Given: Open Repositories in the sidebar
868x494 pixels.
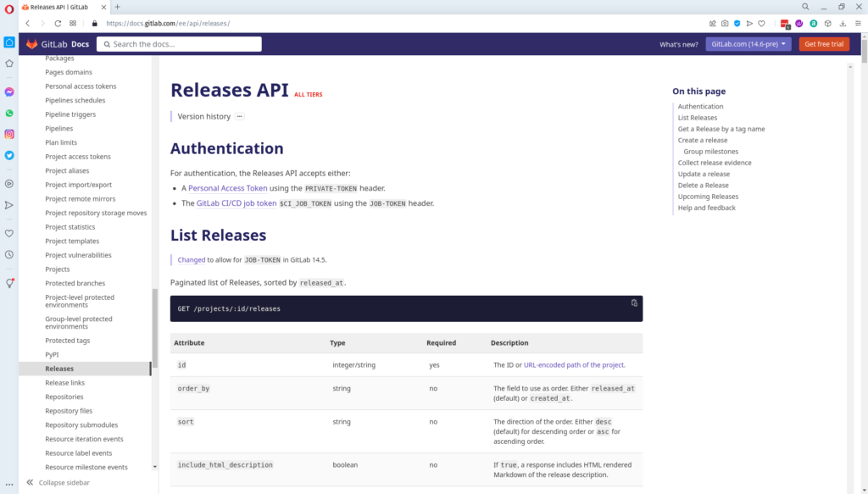Looking at the screenshot, I should pyautogui.click(x=64, y=397).
